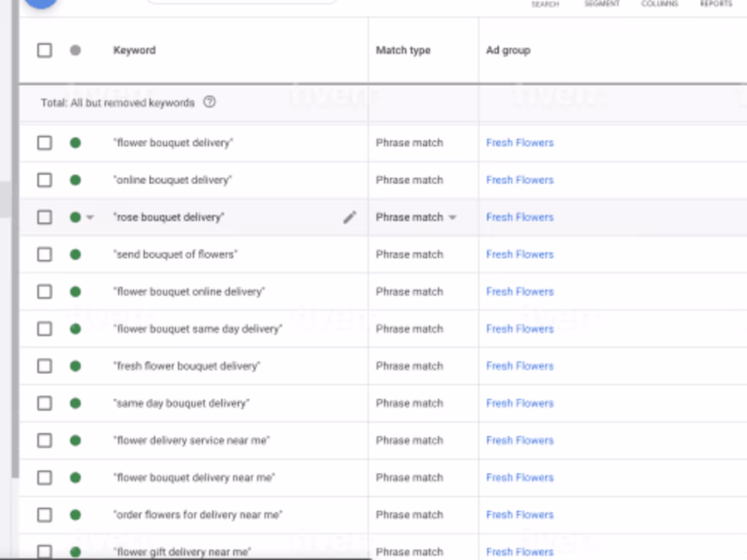Tick checkbox for order flowers for delivery near me

[45, 515]
